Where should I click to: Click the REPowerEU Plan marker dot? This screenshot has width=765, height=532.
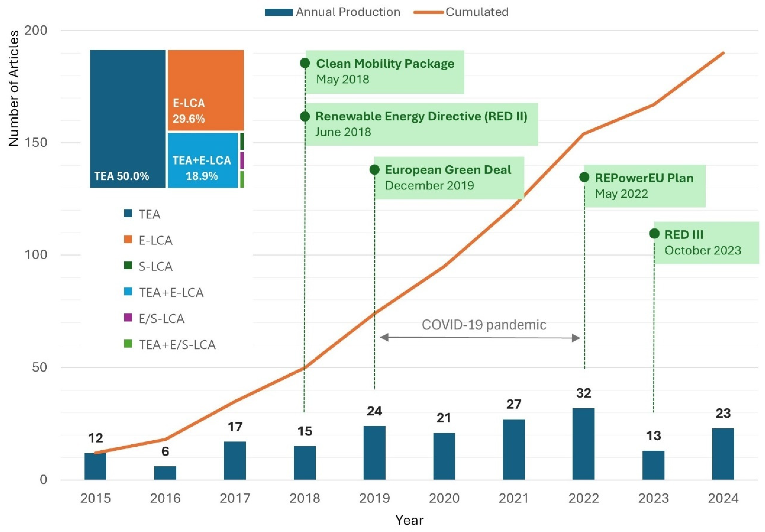coord(584,177)
